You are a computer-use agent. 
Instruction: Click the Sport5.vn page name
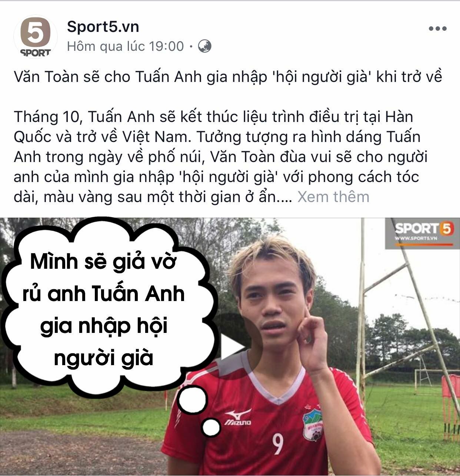coord(103,27)
